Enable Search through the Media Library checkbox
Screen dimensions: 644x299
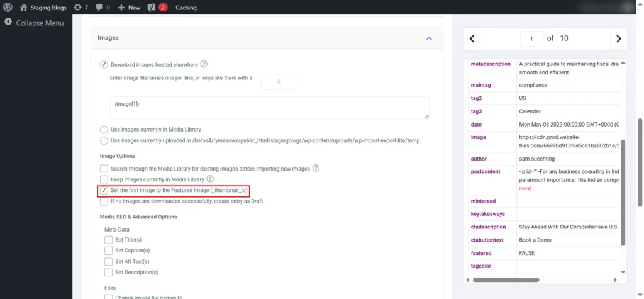(104, 169)
